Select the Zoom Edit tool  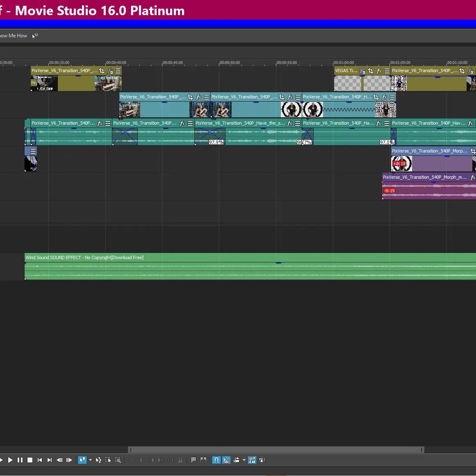[x=118, y=460]
